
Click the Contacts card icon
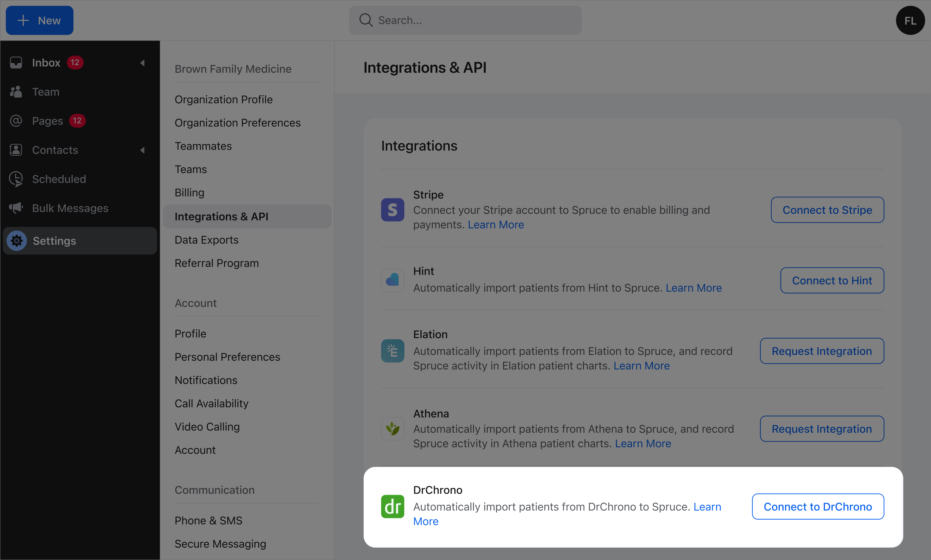(x=16, y=150)
